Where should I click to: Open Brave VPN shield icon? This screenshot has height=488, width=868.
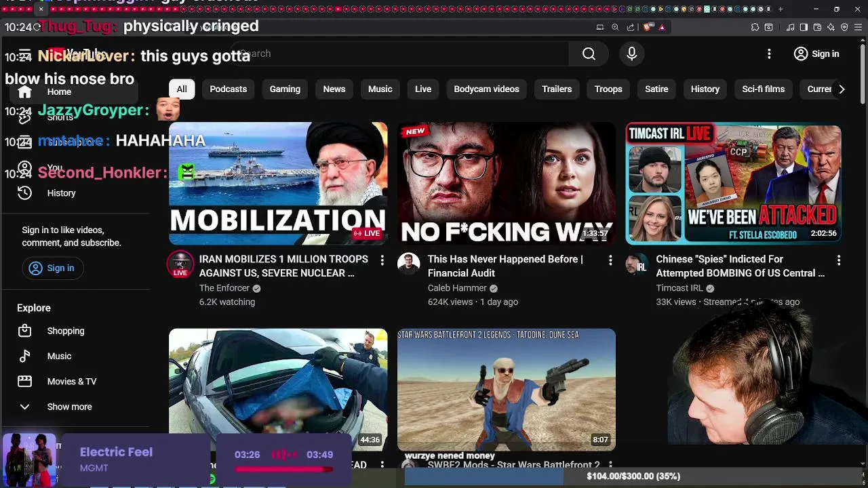click(x=844, y=27)
